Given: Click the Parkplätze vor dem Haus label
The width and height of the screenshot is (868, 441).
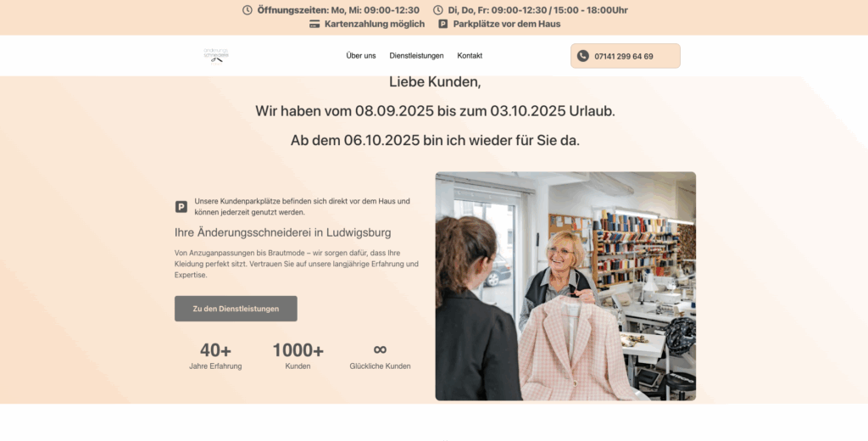Looking at the screenshot, I should (507, 24).
